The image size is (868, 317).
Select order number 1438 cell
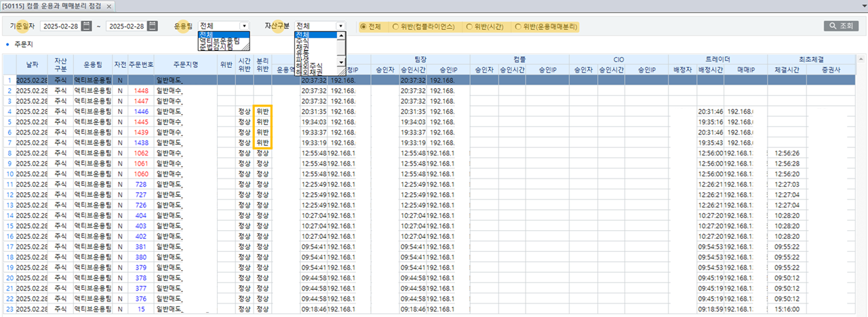pyautogui.click(x=141, y=143)
